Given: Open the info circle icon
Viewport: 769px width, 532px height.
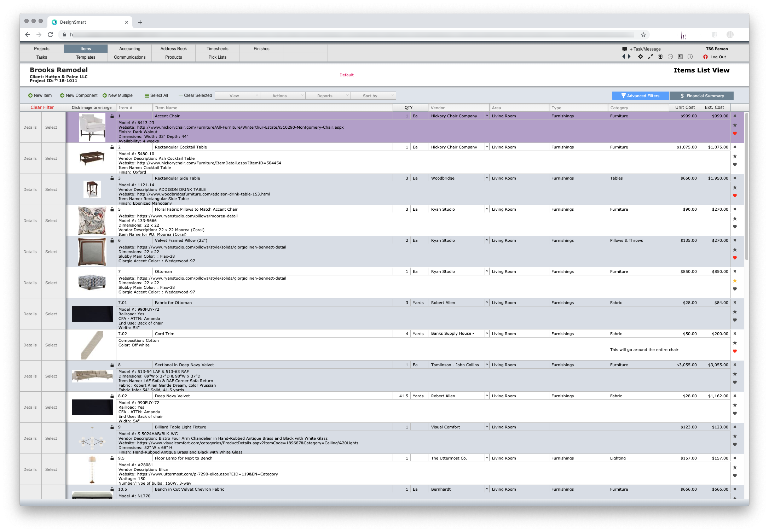Looking at the screenshot, I should tap(690, 57).
